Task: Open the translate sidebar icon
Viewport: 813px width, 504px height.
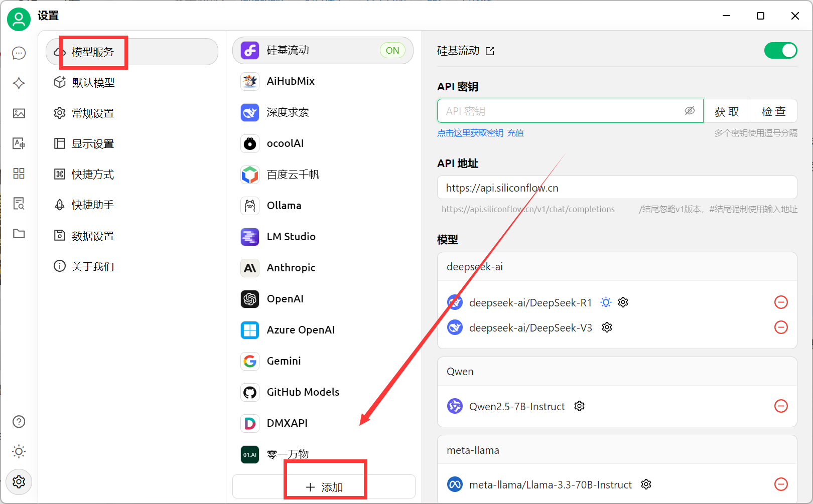Action: (19, 143)
